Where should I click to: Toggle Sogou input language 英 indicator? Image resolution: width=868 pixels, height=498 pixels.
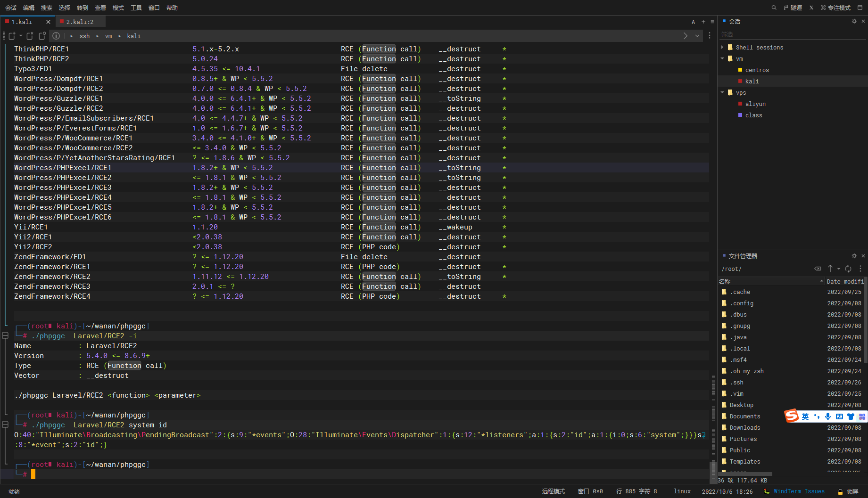tap(805, 416)
